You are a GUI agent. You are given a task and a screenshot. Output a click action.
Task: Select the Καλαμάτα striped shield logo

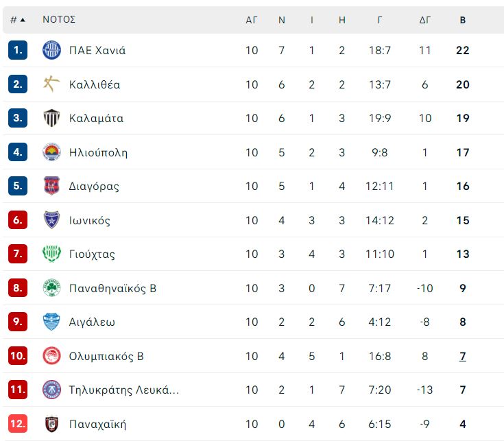click(51, 118)
